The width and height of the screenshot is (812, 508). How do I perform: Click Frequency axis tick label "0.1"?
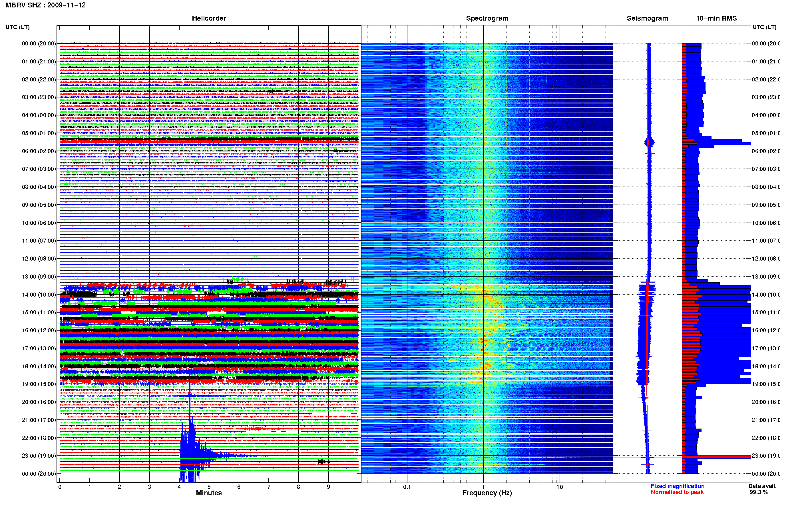point(407,487)
